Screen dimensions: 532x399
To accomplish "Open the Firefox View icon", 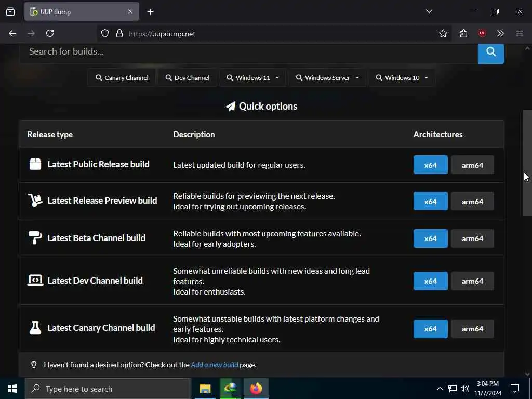I will click(10, 11).
